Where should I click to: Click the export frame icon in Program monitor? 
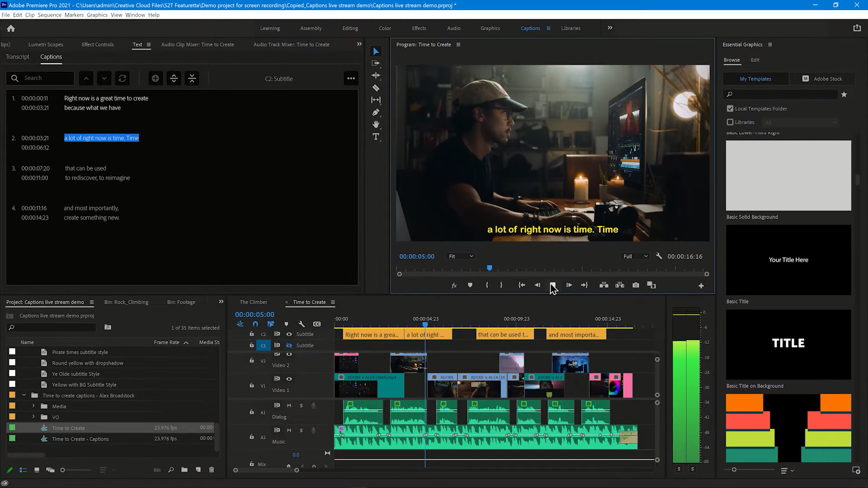636,285
